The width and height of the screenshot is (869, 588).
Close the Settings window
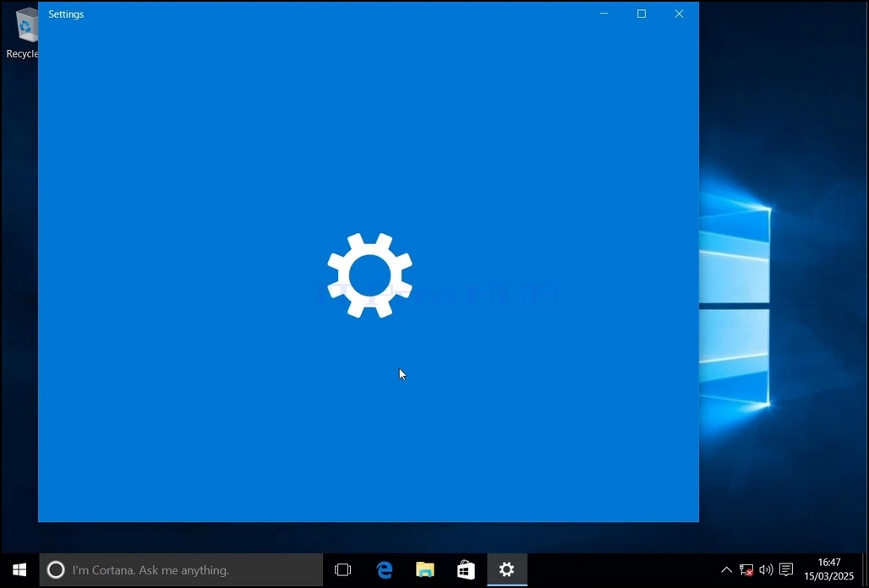[679, 14]
